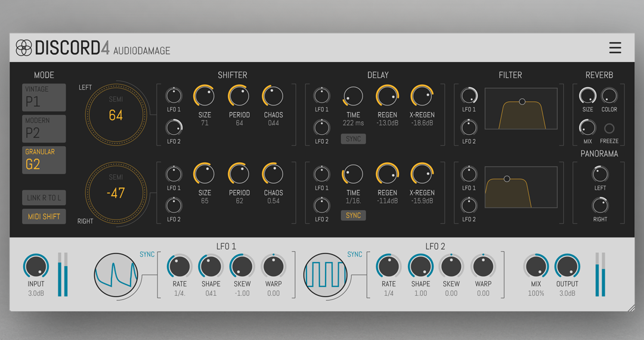Select Modern P2 mode
Viewport: 644px width, 340px height.
[44, 128]
